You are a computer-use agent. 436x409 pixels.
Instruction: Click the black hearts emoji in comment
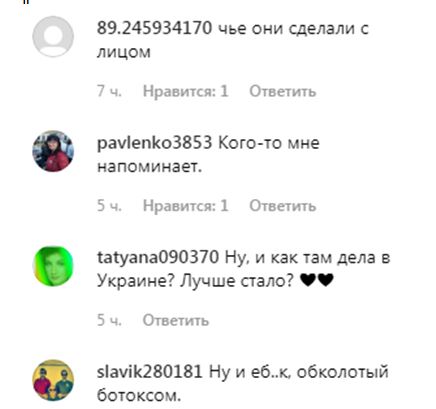(317, 280)
